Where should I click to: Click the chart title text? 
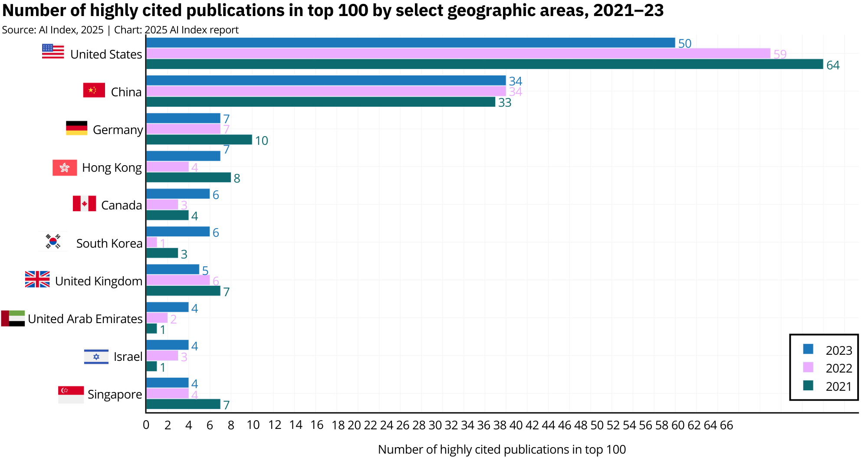point(333,10)
